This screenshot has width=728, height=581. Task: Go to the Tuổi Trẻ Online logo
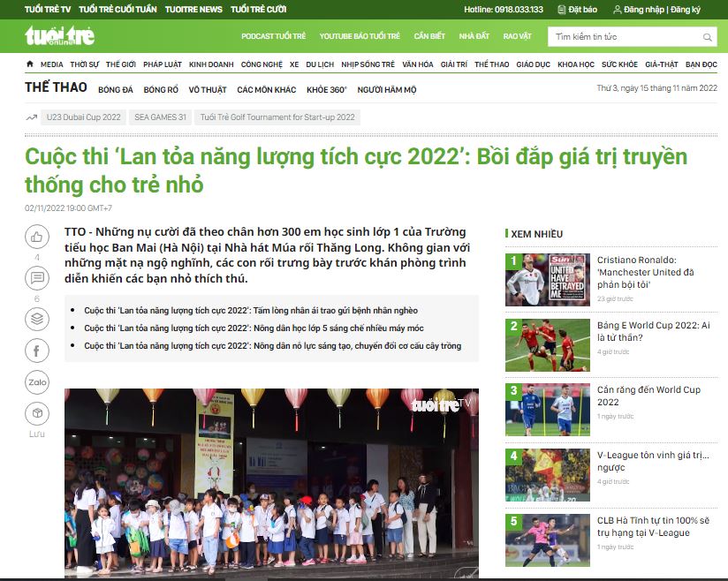59,36
